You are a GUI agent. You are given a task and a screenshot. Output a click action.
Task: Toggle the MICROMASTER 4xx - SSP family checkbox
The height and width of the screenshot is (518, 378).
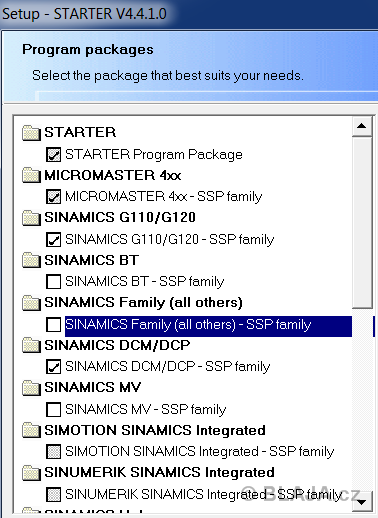[x=53, y=197]
